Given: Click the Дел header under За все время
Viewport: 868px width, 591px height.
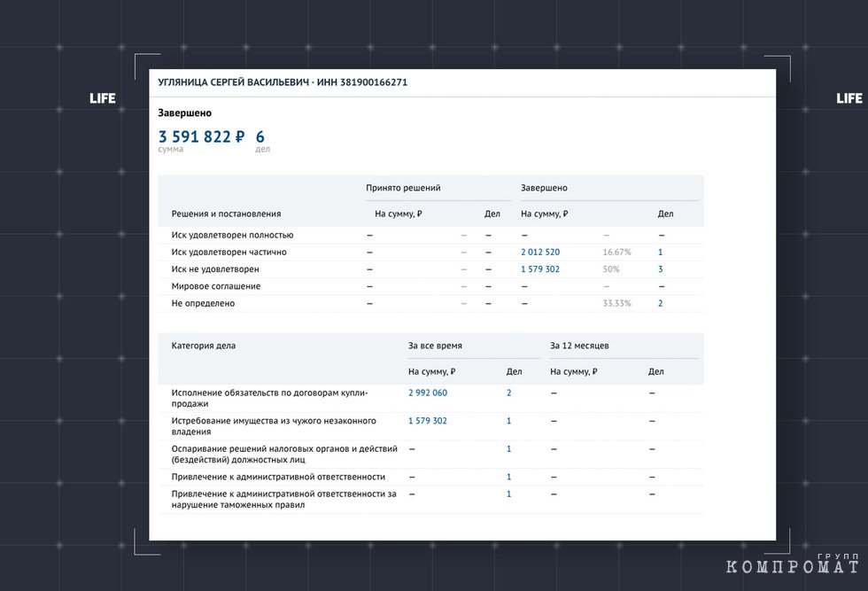Looking at the screenshot, I should point(515,371).
